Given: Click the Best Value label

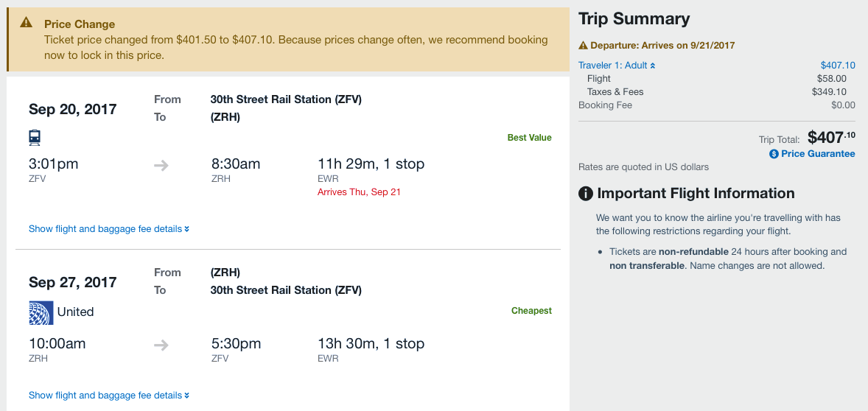Looking at the screenshot, I should [529, 138].
